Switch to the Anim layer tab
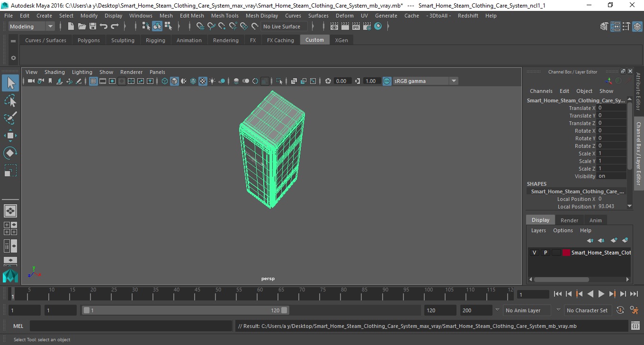644x345 pixels. (595, 220)
